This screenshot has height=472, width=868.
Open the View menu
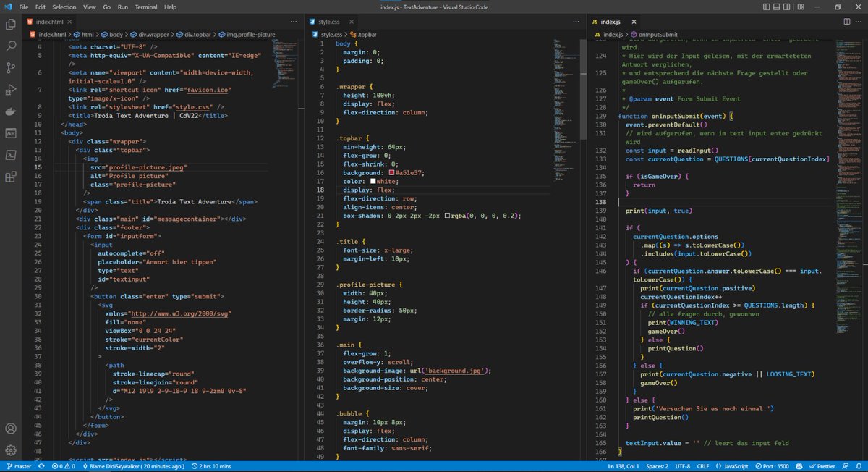coord(90,7)
